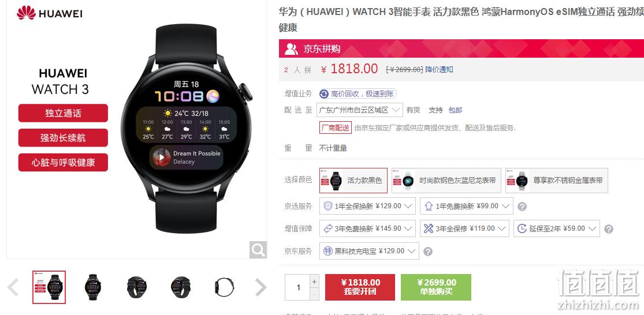Expand the 延保至2年 ¥59.00 dropdown
This screenshot has width=644, height=315.
(557, 228)
